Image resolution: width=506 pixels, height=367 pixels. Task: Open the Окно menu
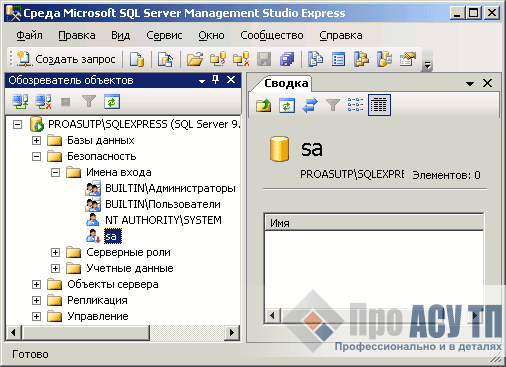[x=211, y=35]
